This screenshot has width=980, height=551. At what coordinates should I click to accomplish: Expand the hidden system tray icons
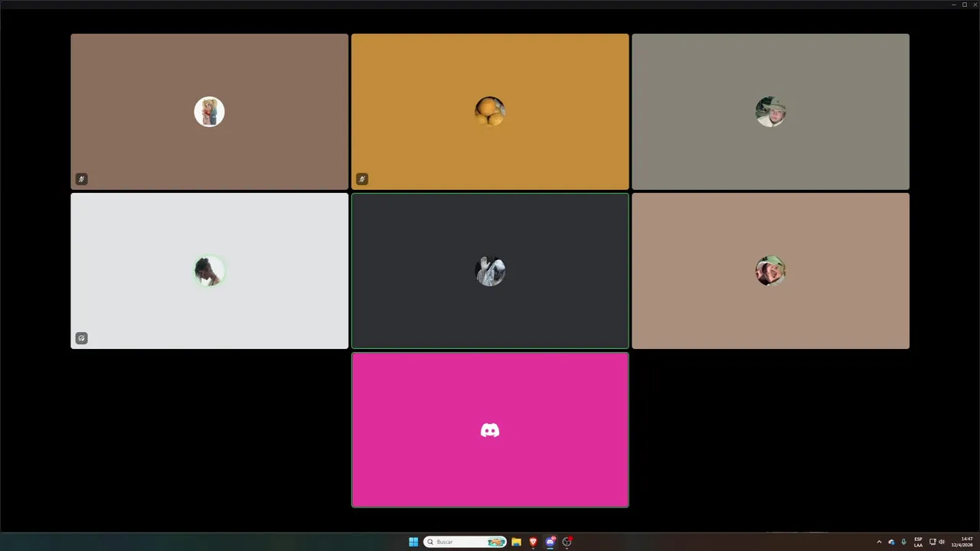pyautogui.click(x=879, y=542)
